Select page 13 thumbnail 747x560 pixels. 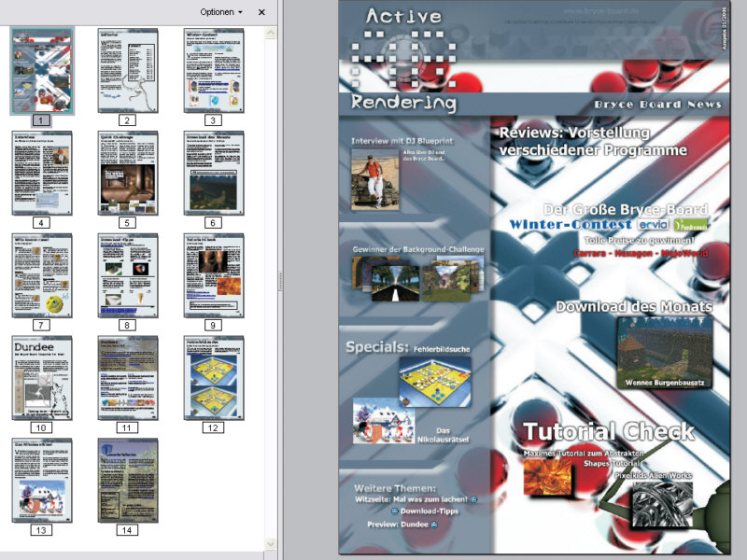pos(42,480)
